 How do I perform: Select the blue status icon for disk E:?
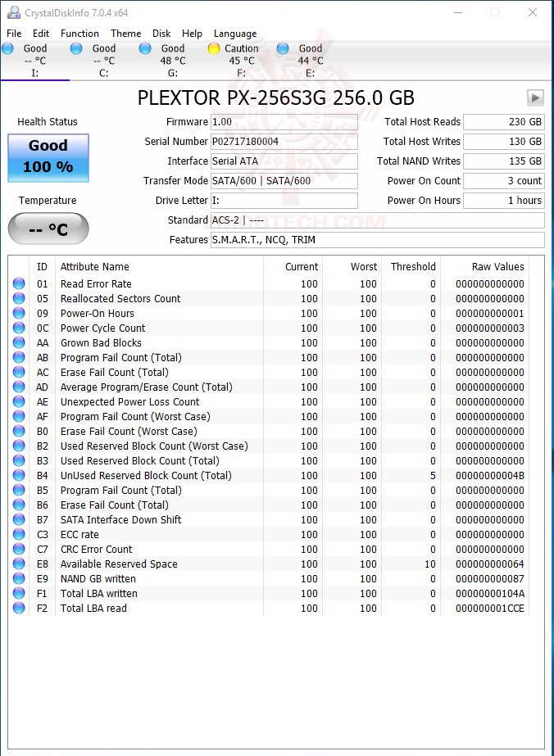point(283,48)
